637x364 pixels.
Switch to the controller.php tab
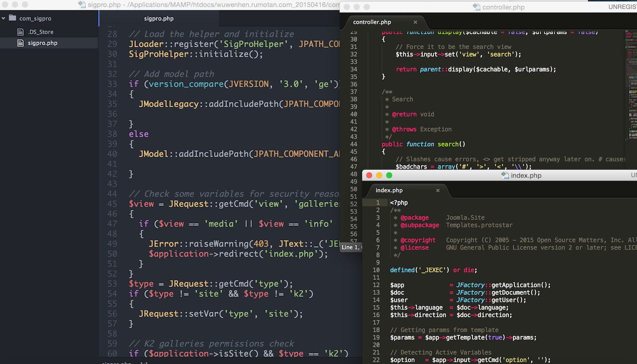pos(372,22)
